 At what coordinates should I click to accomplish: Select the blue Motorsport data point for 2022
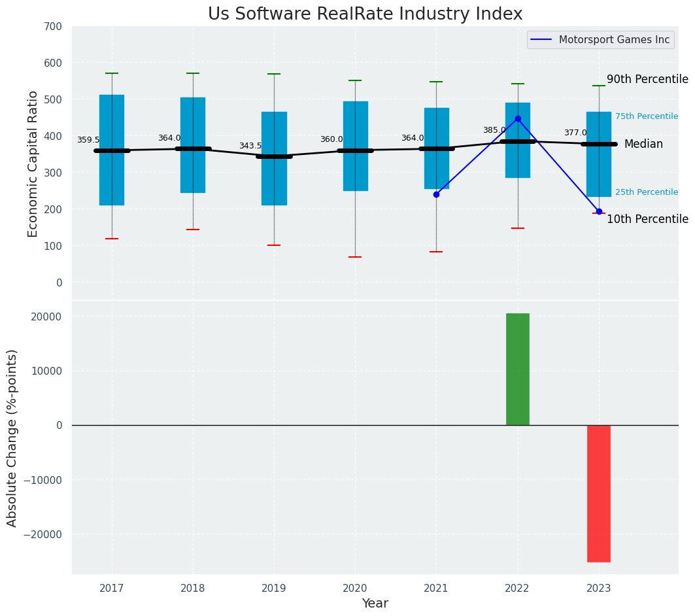518,119
